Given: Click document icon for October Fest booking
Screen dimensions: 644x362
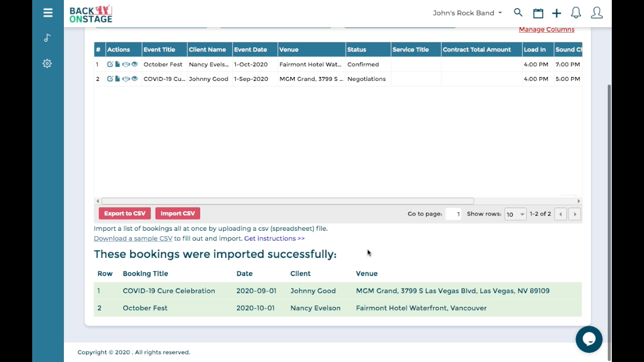Looking at the screenshot, I should coord(117,64).
